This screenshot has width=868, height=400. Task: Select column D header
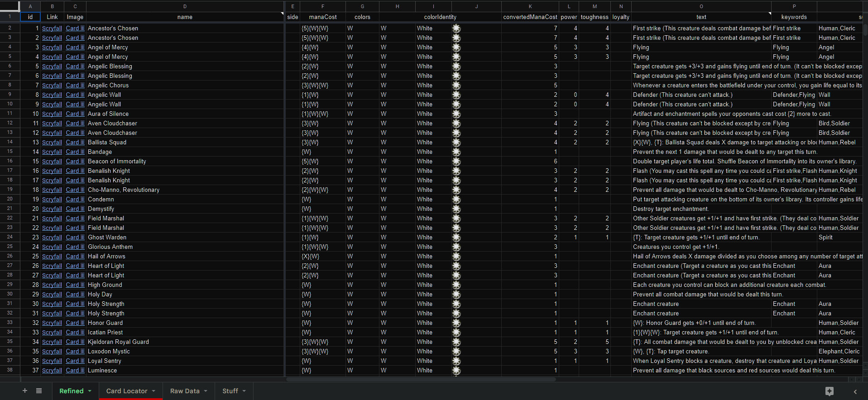(x=185, y=6)
